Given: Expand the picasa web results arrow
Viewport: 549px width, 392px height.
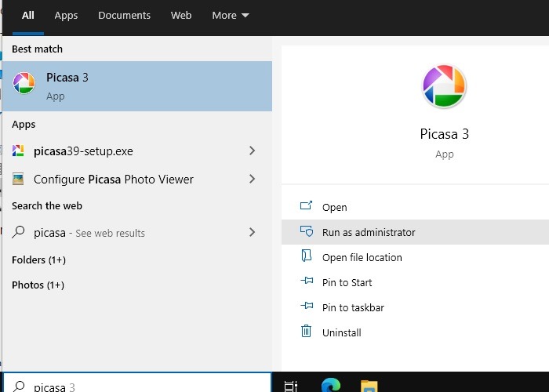Looking at the screenshot, I should click(252, 232).
